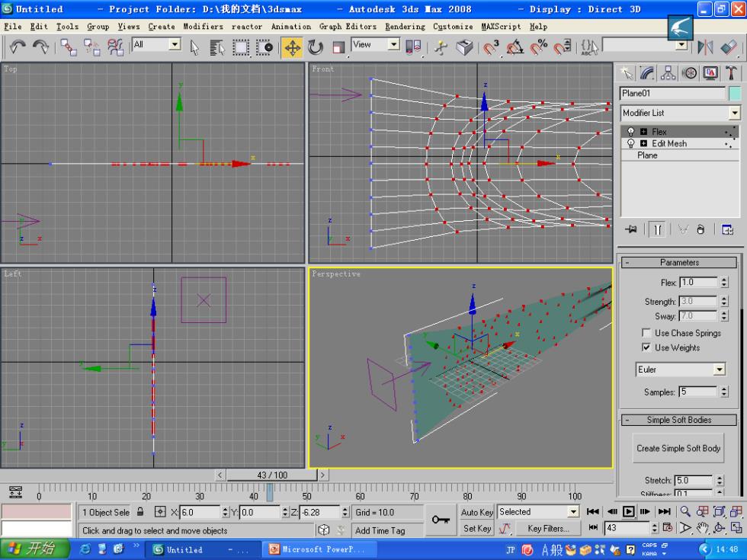The image size is (747, 560).
Task: Go to the animation start frame
Action: (593, 511)
